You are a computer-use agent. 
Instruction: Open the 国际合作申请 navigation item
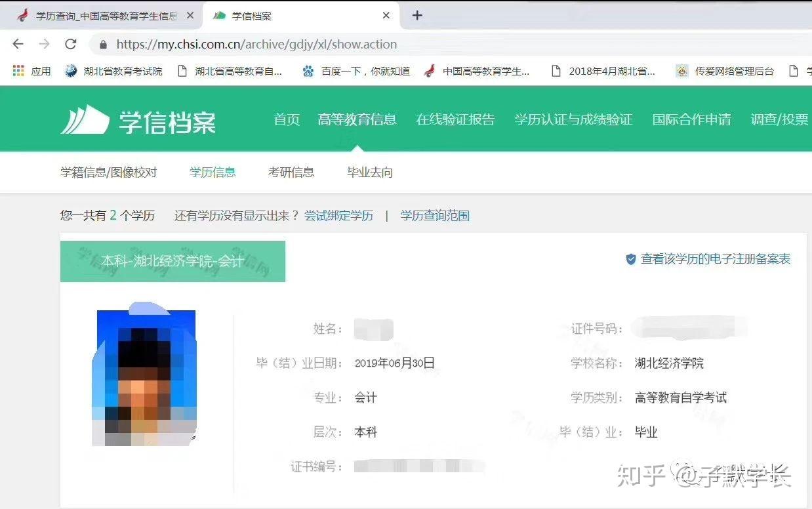[x=691, y=119]
